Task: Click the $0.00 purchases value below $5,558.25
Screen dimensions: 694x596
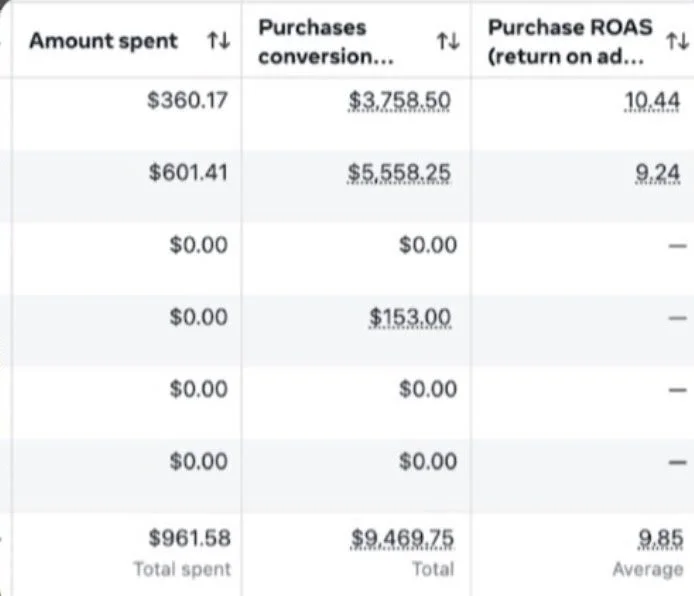Action: (427, 245)
